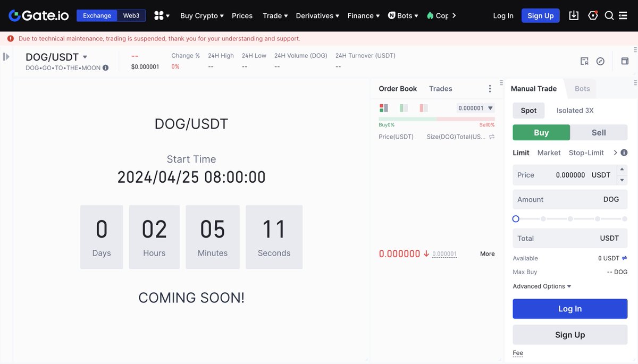Click the Buy/Sell ratio bar
The width and height of the screenshot is (638, 364).
click(436, 119)
